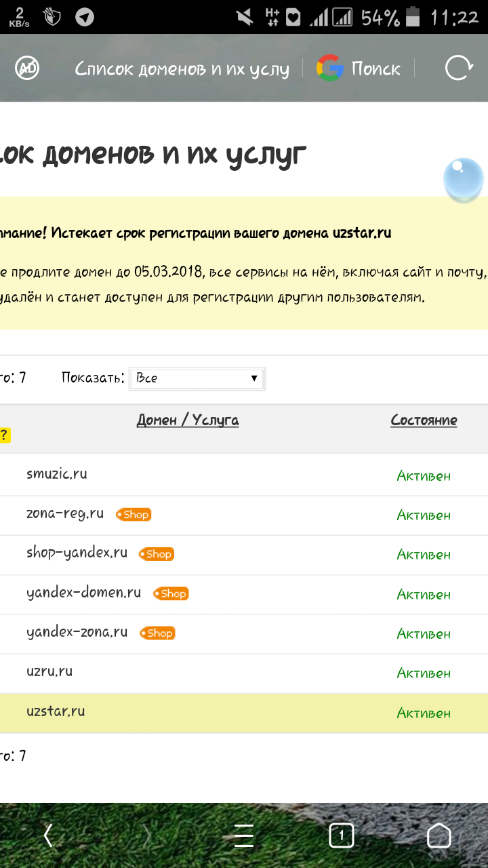Click Shop badge next to yandex-domen.ru
The width and height of the screenshot is (488, 868).
pyautogui.click(x=171, y=593)
